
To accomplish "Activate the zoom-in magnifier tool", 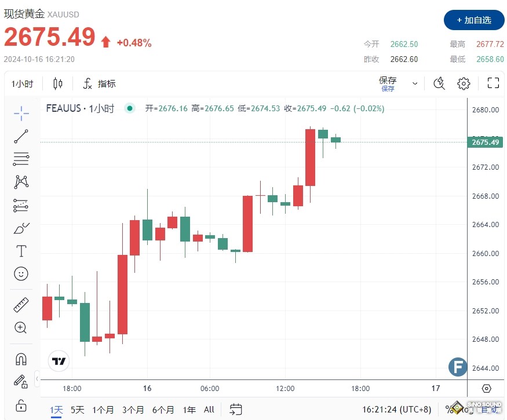I will click(x=21, y=327).
